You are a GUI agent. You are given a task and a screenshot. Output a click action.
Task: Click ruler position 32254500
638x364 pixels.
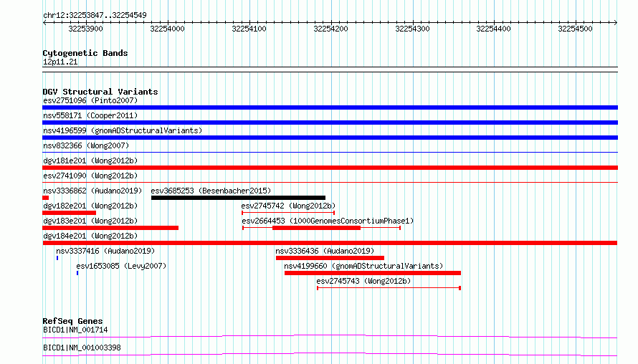coord(576,29)
